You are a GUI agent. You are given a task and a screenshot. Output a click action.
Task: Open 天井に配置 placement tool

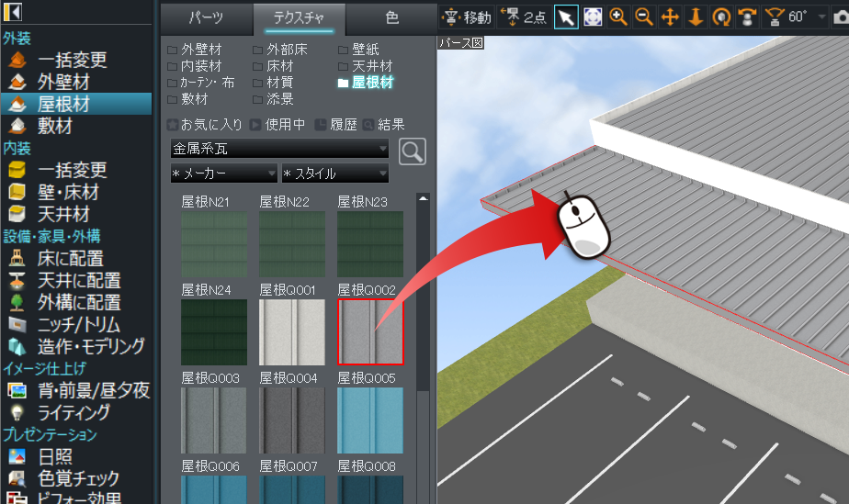tap(75, 281)
